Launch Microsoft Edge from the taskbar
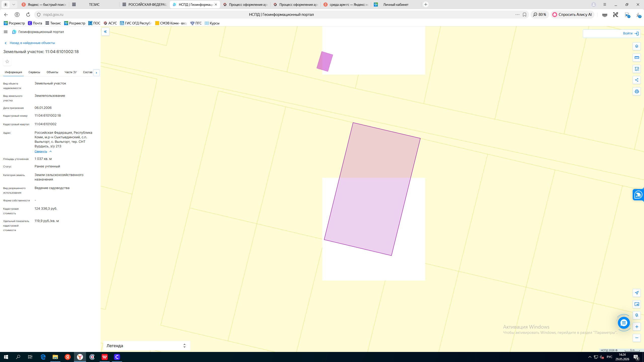The height and width of the screenshot is (362, 644). coord(43,357)
